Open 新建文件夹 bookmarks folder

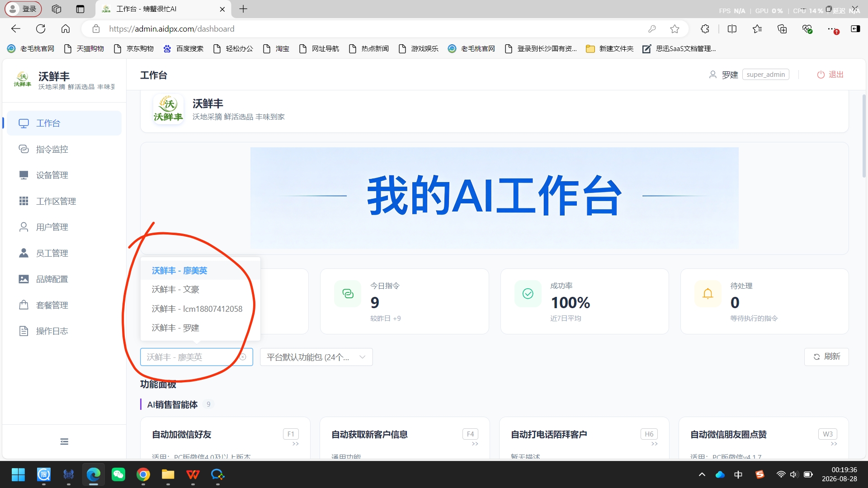(610, 49)
